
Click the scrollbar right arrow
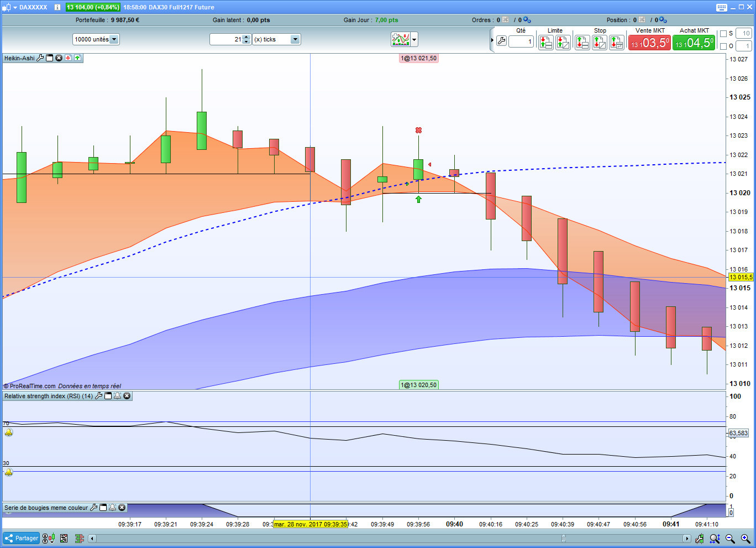click(687, 539)
